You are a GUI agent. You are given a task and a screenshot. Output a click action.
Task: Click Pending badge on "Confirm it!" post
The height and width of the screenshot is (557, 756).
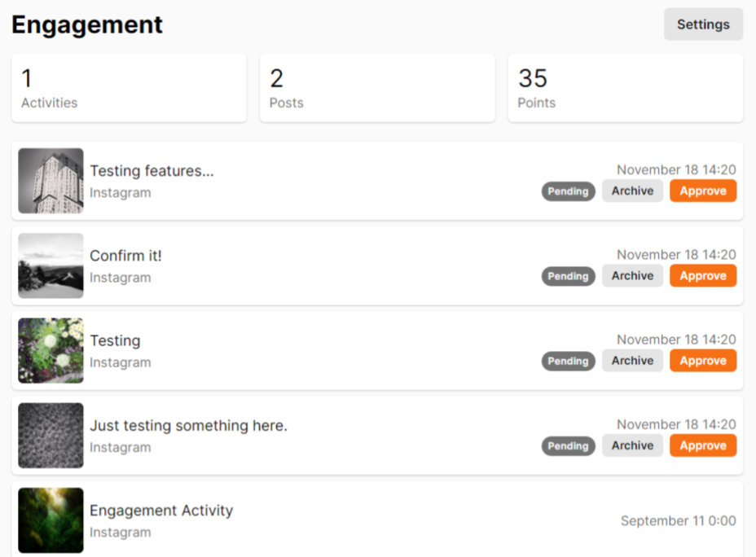click(x=568, y=276)
